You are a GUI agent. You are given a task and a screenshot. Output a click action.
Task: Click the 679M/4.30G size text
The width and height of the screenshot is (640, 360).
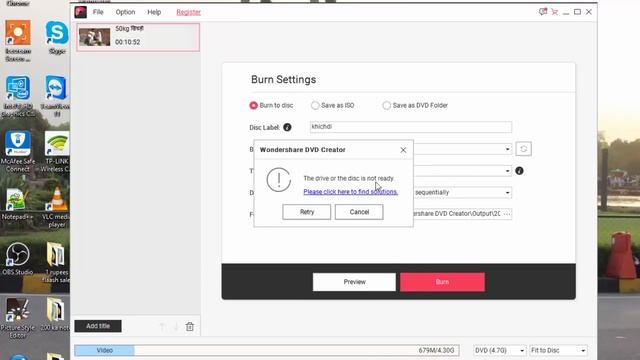coord(436,350)
